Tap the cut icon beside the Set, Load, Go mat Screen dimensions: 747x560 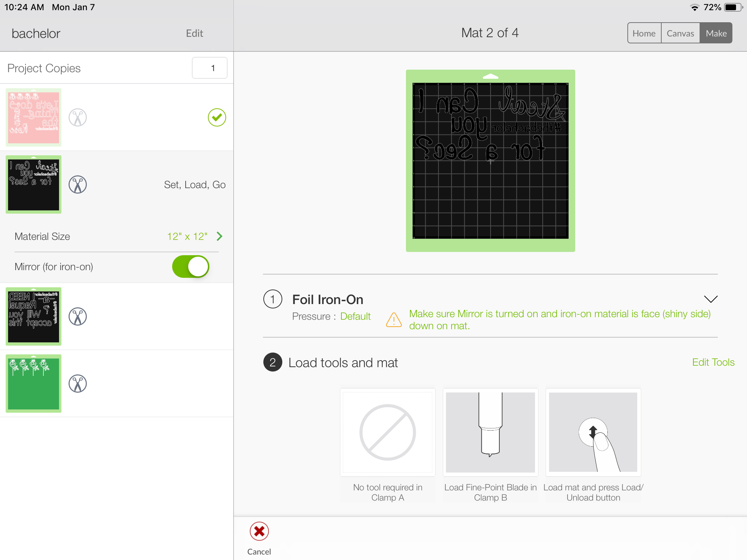coord(78,184)
